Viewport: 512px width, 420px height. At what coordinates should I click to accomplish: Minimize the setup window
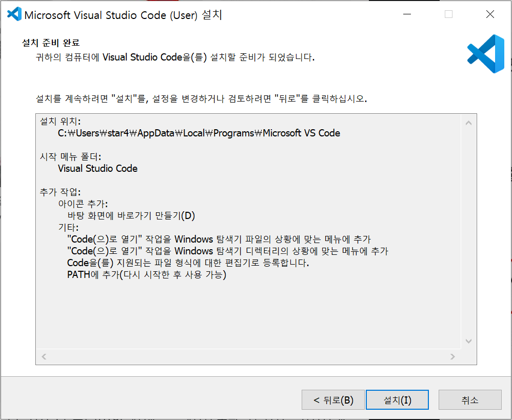[x=407, y=14]
